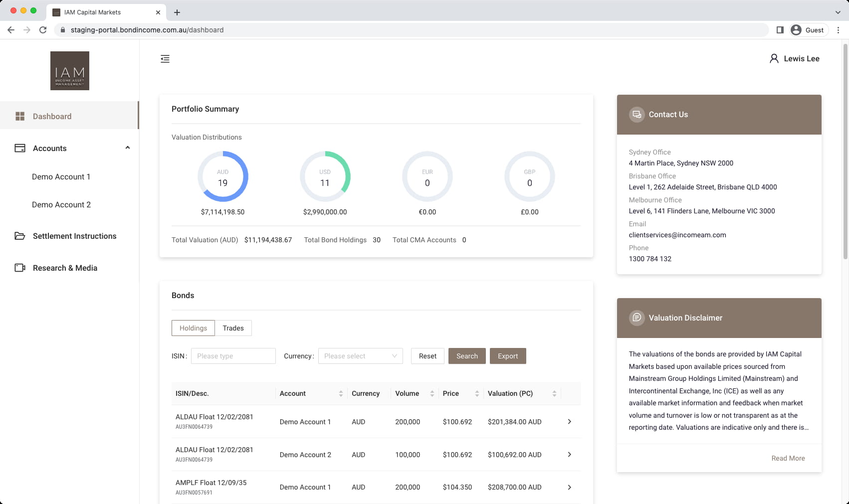
Task: Expand the ALDAU Float Demo Account 1 row
Action: (x=569, y=422)
